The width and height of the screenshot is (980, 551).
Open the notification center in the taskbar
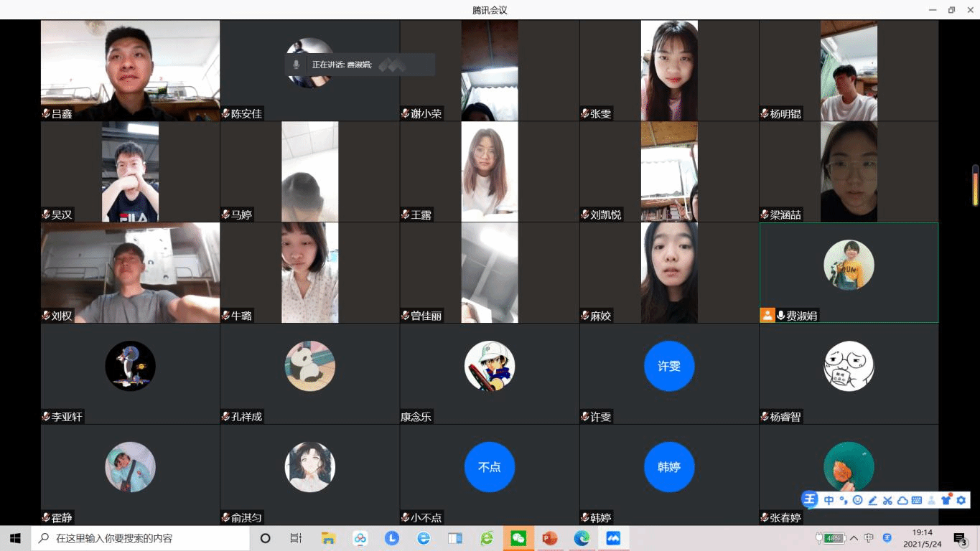(x=960, y=538)
